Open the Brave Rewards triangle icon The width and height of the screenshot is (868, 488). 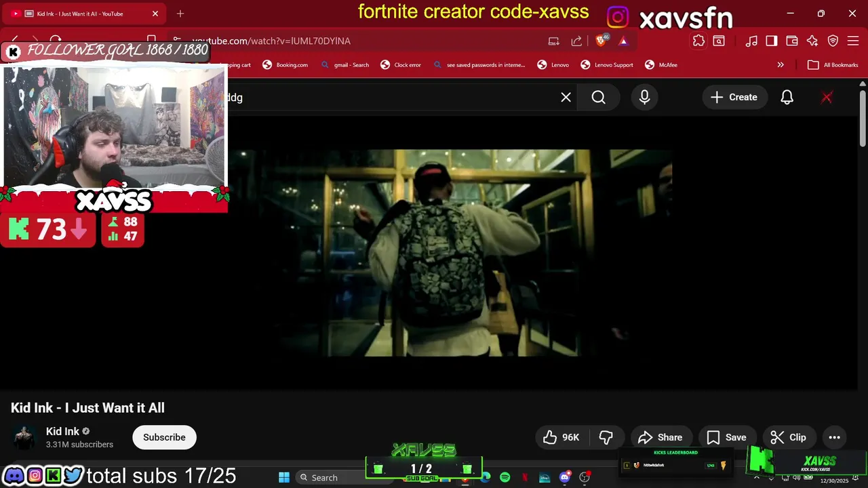point(623,41)
